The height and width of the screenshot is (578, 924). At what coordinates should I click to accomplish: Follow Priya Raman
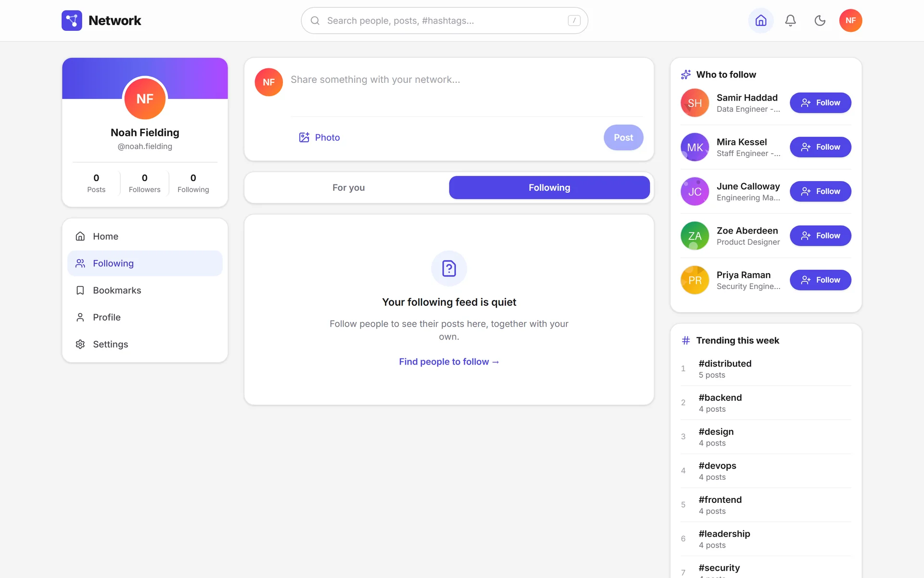coord(820,280)
